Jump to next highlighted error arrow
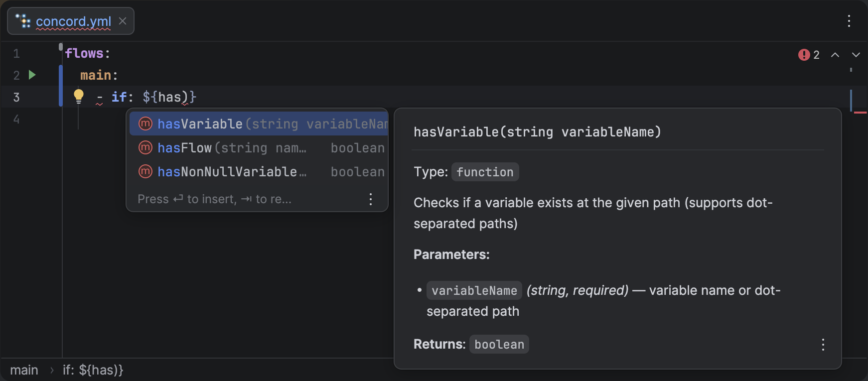The image size is (868, 381). (x=856, y=55)
